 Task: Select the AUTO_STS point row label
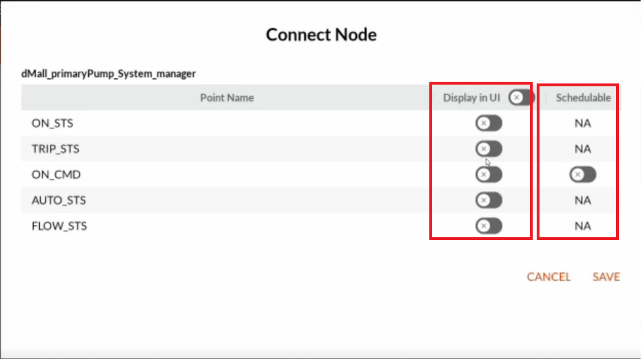59,200
